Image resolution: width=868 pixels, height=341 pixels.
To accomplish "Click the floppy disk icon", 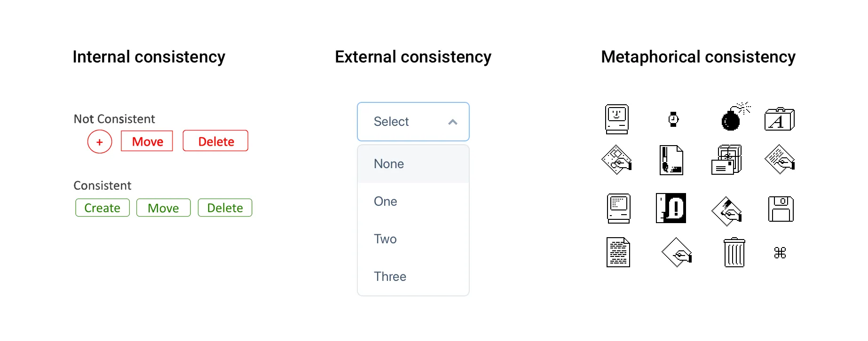I will pos(781,209).
